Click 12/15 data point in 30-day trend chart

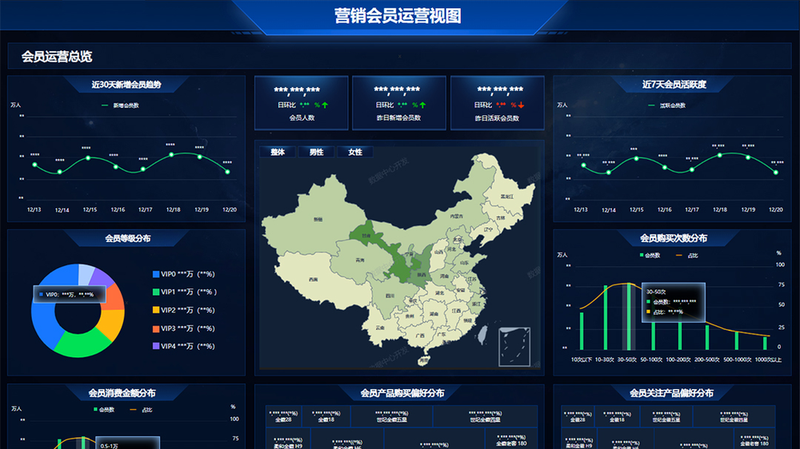pos(88,158)
